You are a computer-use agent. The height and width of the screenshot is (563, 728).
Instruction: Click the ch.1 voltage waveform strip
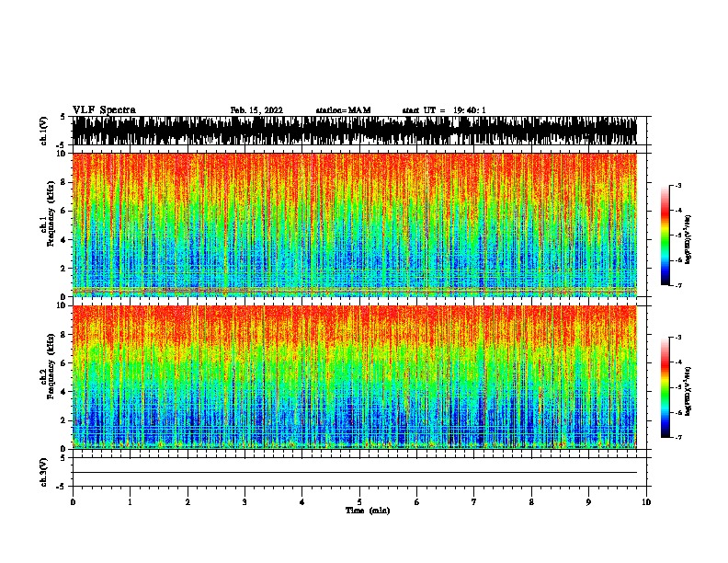[x=355, y=131]
